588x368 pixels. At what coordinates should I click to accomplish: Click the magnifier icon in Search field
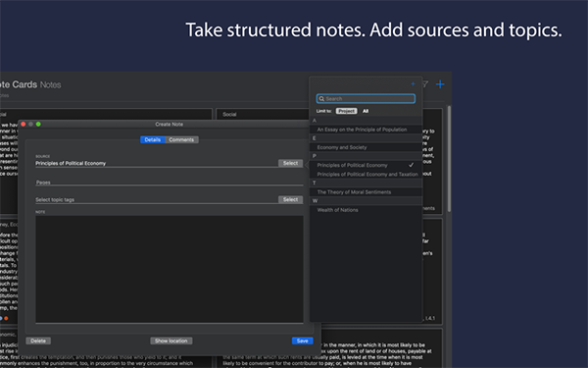coord(321,99)
